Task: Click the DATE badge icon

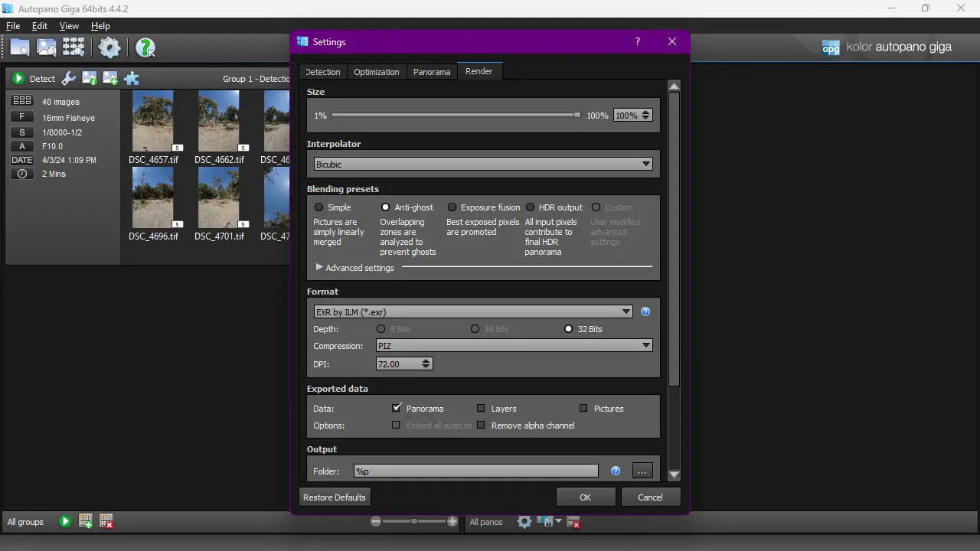Action: (22, 160)
